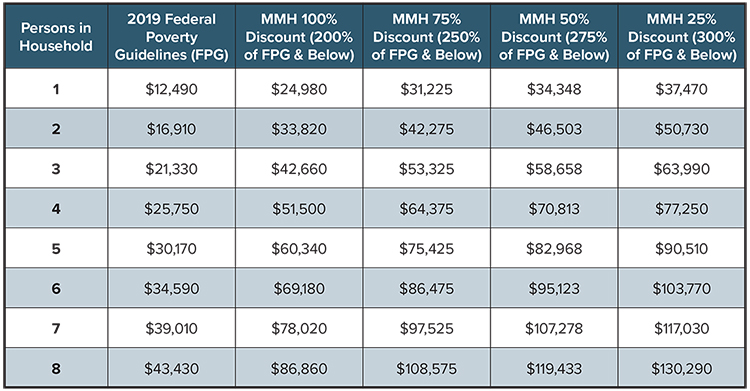The width and height of the screenshot is (750, 391).
Task: Select the $12,490 cell for household of 1
Action: coord(171,89)
